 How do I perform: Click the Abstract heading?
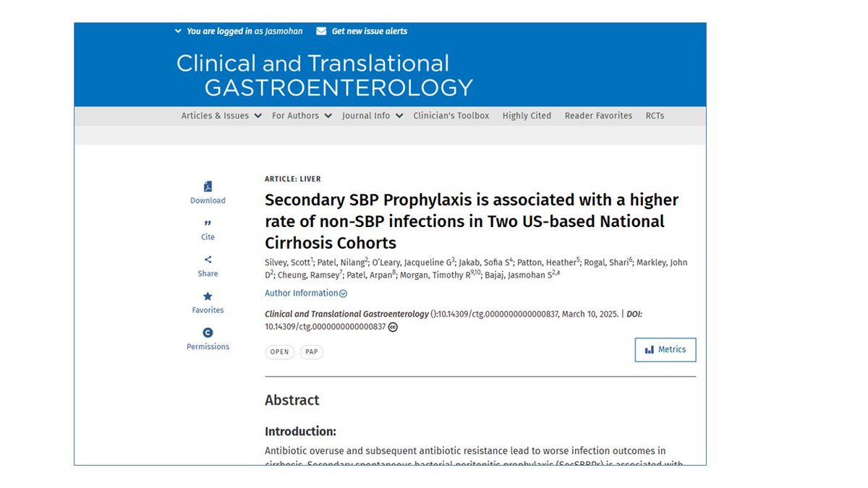[292, 401]
